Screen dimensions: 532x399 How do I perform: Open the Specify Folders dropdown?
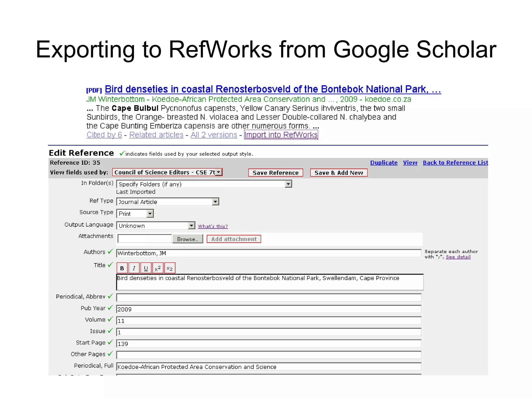(x=204, y=184)
